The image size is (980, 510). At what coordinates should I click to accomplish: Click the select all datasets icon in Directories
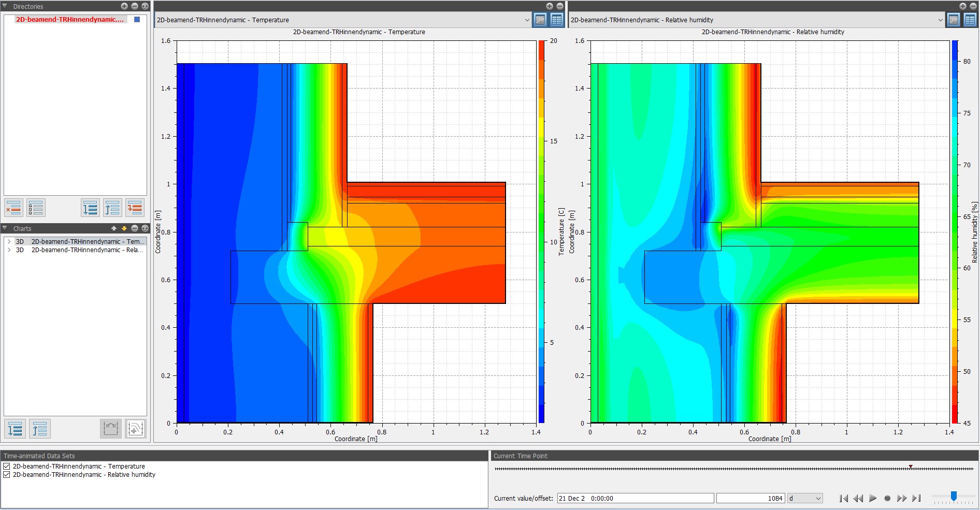tap(36, 208)
